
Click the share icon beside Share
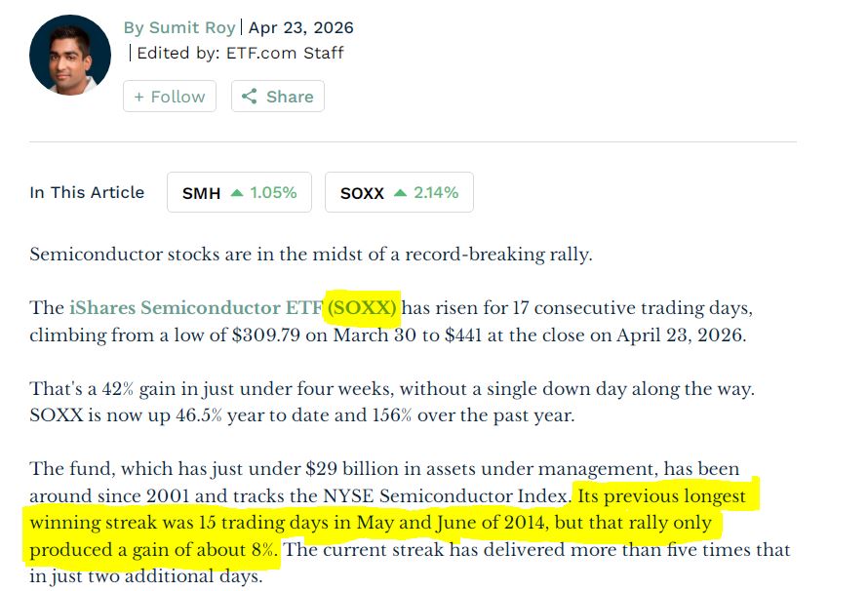[249, 97]
